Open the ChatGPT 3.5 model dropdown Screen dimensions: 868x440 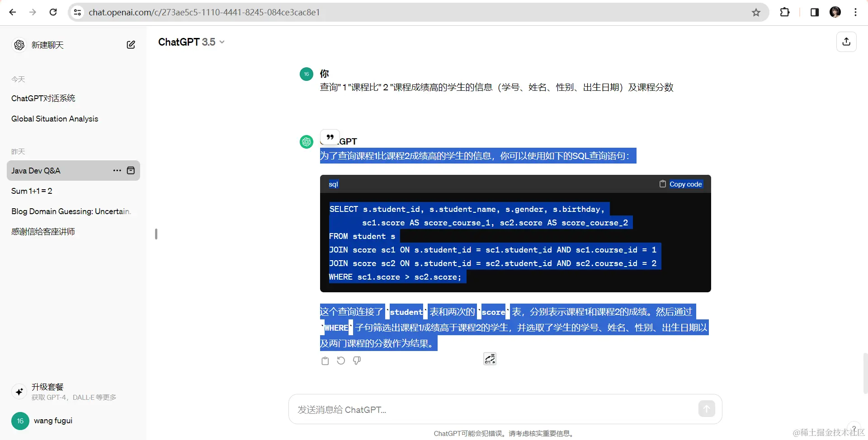(x=191, y=42)
